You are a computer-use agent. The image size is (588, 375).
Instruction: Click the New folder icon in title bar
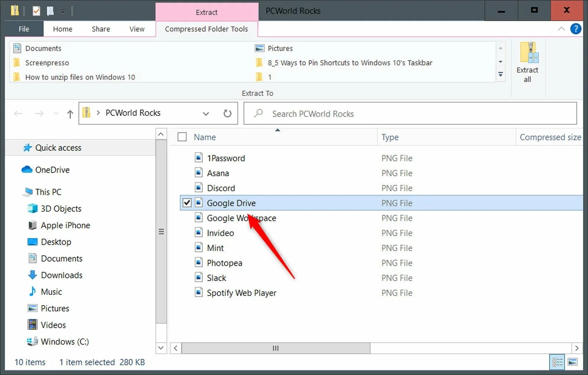[x=50, y=11]
